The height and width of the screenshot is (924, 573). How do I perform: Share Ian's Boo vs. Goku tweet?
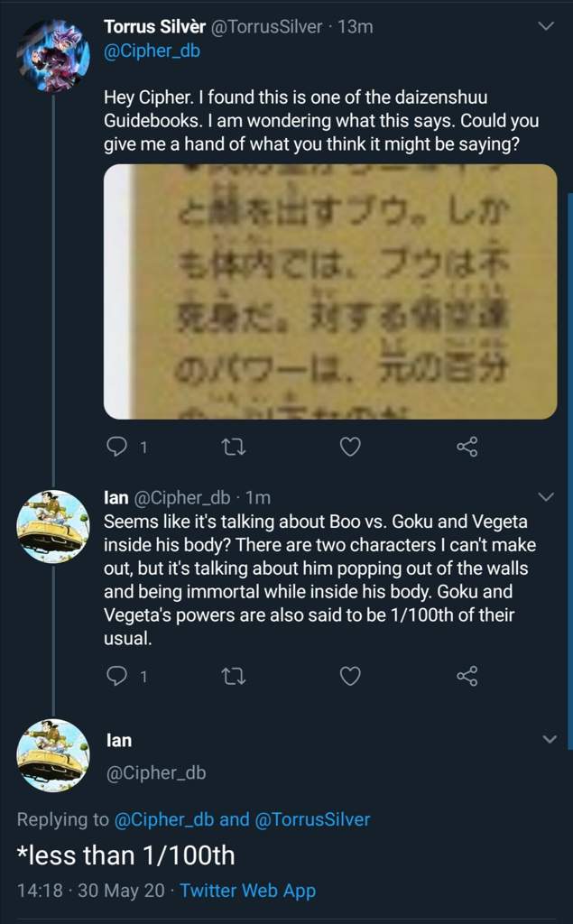coord(467,677)
